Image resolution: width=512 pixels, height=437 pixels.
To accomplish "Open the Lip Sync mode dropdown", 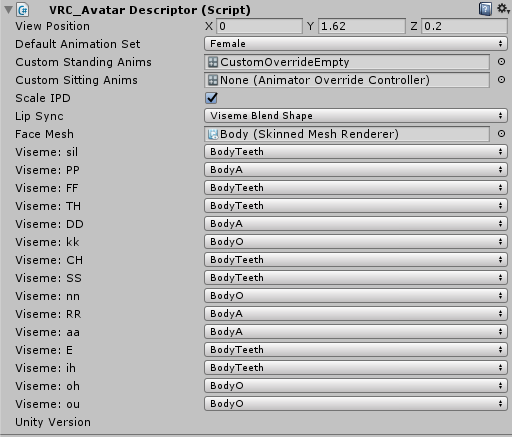I will pyautogui.click(x=356, y=116).
